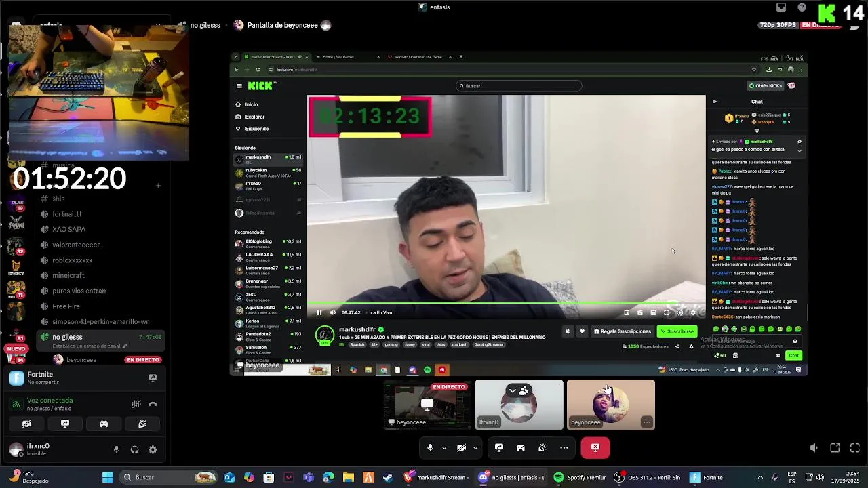Expand camera options arrow in call bar

point(475,447)
